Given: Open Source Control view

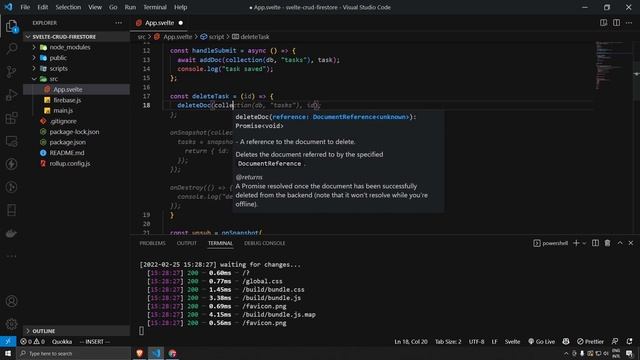Looking at the screenshot, I should (11, 72).
